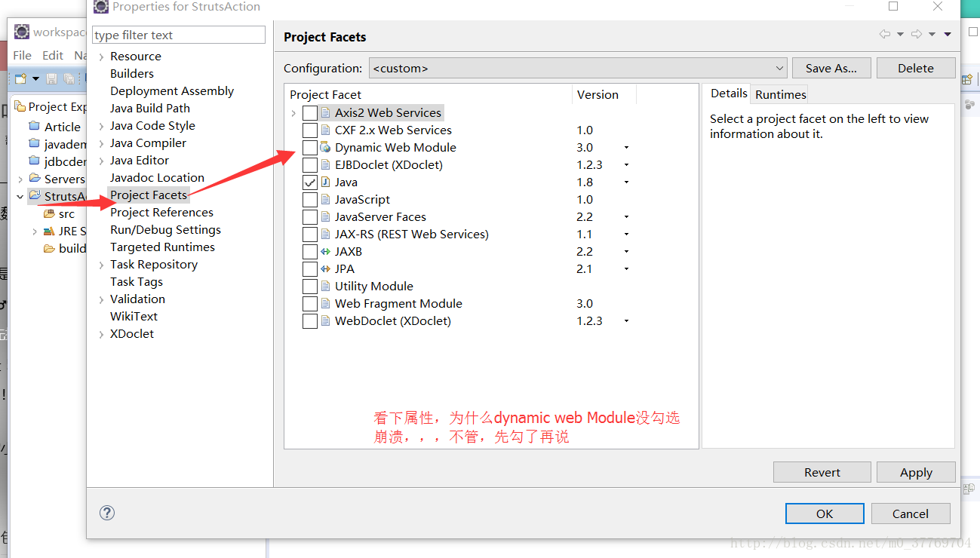Open the Configuration combo box
The height and width of the screenshot is (558, 980).
(578, 68)
